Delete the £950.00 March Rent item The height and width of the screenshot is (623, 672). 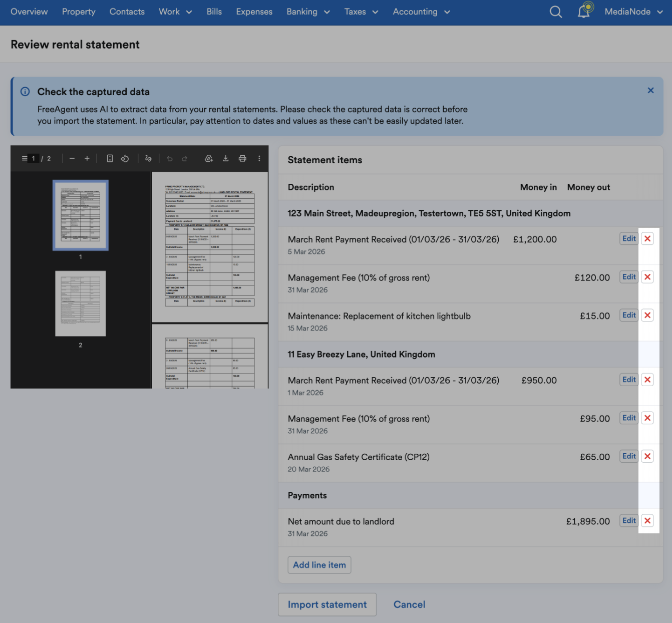click(x=647, y=380)
